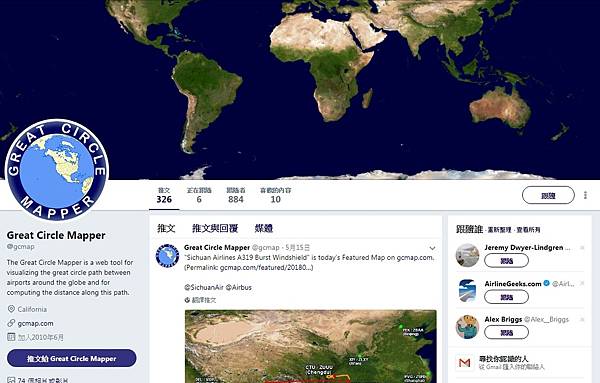Screen dimensions: 600x383
Task: Switch to the 推文 timeline tab
Action: click(166, 228)
